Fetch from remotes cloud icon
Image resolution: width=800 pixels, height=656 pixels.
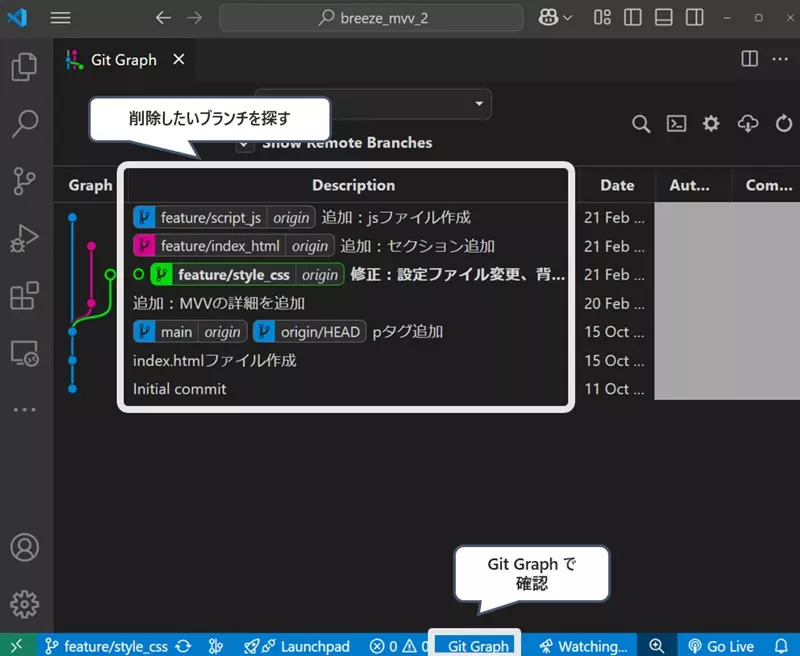coord(747,123)
